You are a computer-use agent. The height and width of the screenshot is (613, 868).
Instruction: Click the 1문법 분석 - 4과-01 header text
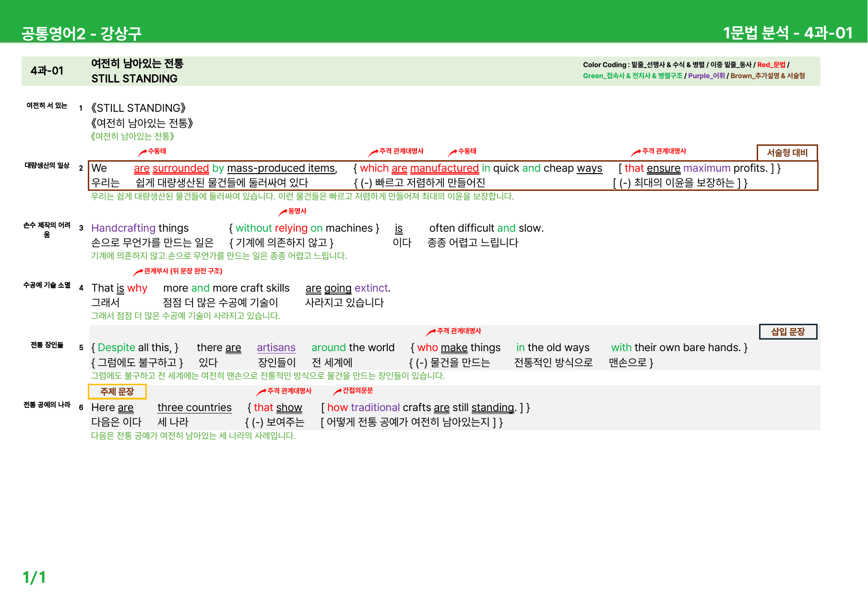point(788,33)
